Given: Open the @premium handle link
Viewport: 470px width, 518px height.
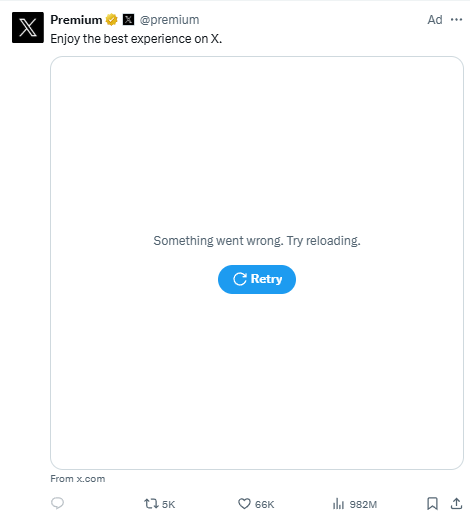Looking at the screenshot, I should pyautogui.click(x=169, y=20).
